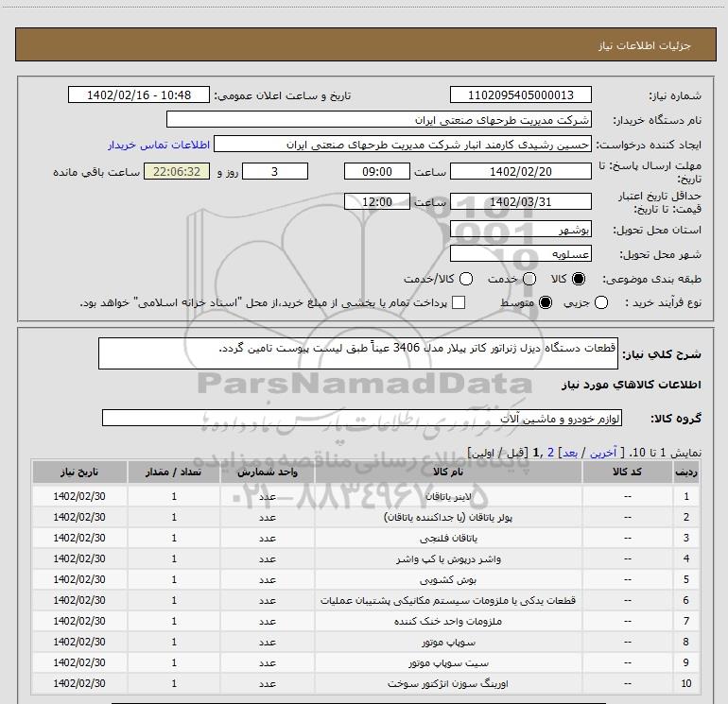
Task: Toggle the اسناد خزانه اسلامی payment checkbox
Action: pos(459,302)
